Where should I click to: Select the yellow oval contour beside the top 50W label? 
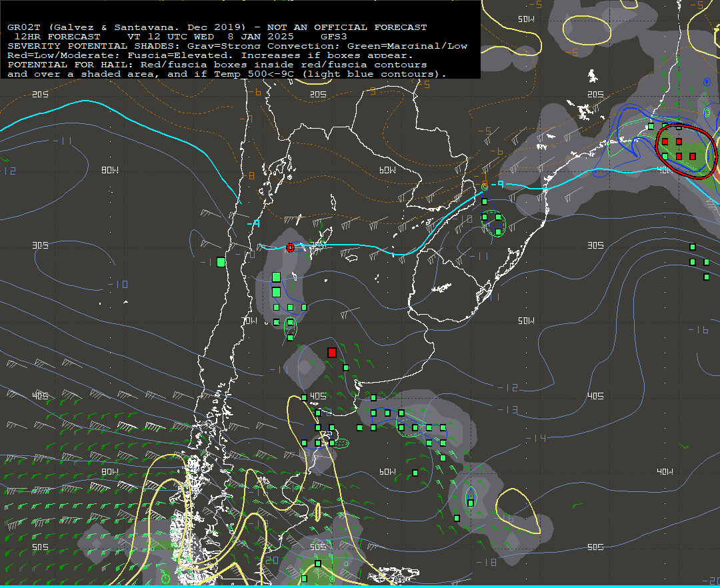[587, 31]
